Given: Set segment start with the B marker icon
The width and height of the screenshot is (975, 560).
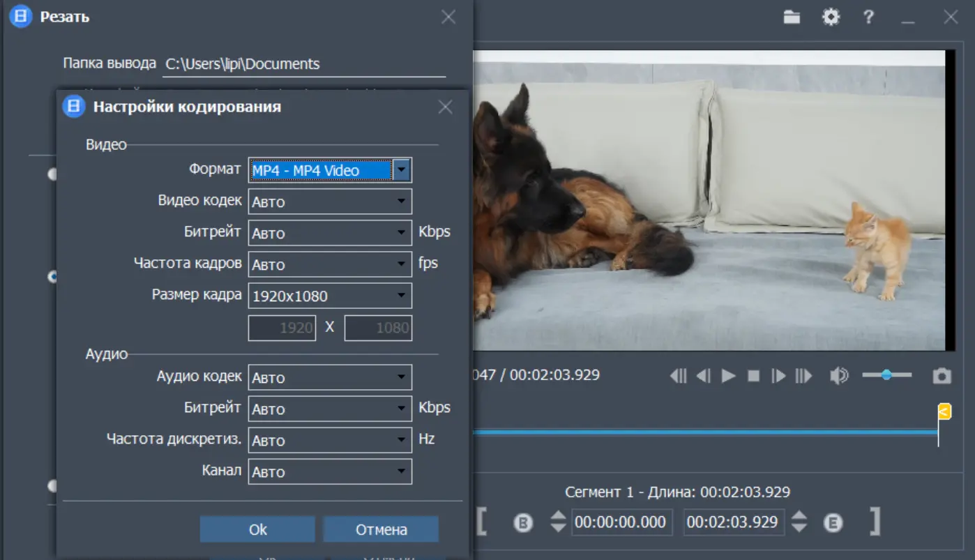Looking at the screenshot, I should pos(523,522).
